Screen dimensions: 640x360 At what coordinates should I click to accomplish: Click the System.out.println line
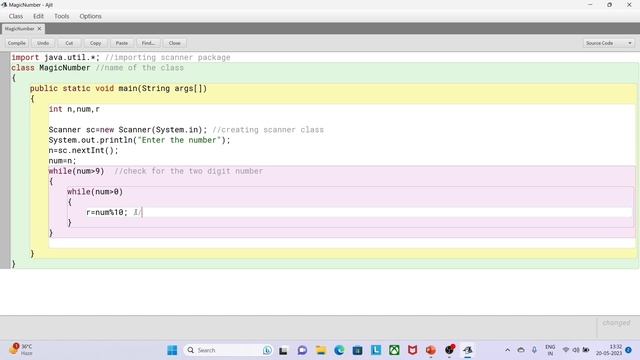click(x=140, y=140)
